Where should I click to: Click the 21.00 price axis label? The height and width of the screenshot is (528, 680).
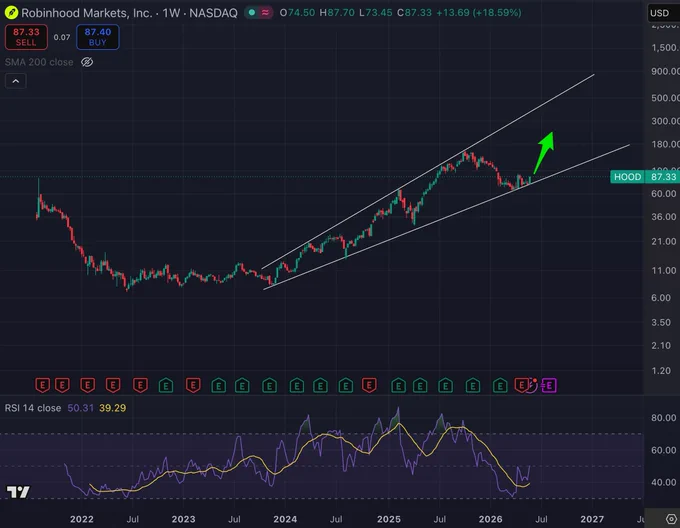pyautogui.click(x=664, y=241)
